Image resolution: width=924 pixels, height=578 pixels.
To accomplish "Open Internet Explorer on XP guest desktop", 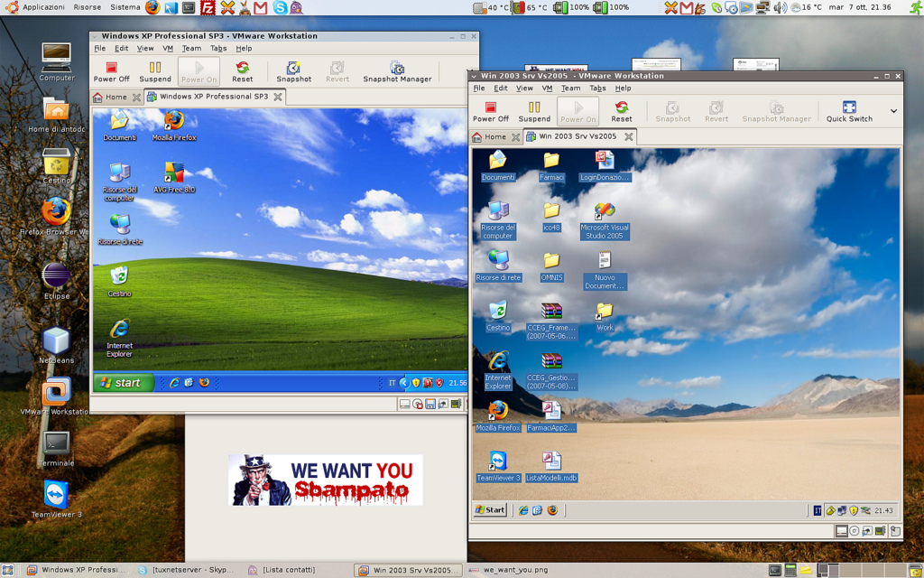I will 120,338.
